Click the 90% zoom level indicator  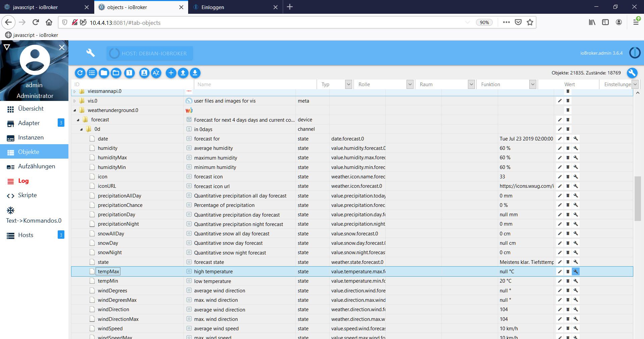pyautogui.click(x=484, y=22)
